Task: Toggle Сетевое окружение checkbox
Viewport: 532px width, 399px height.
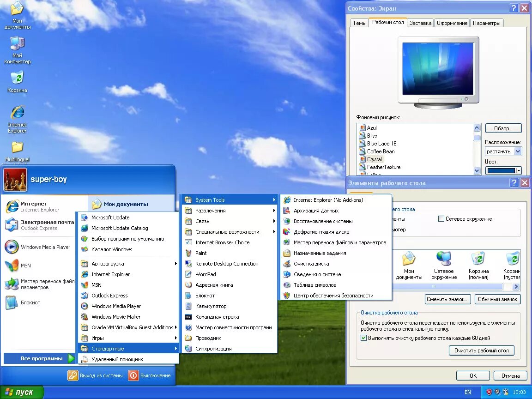Action: (441, 219)
